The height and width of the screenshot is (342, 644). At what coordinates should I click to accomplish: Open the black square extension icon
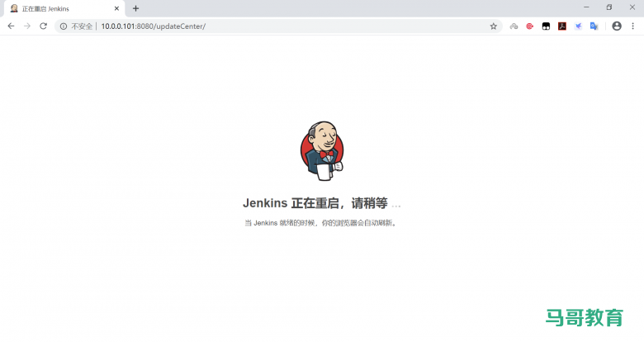(x=546, y=26)
